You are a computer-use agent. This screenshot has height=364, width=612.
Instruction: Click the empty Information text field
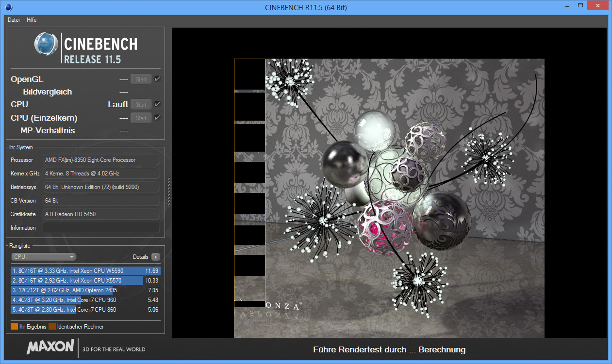101,228
